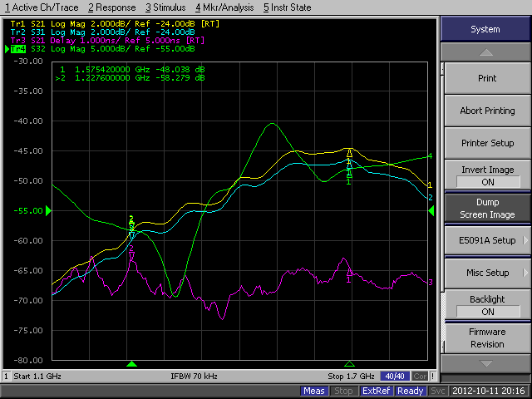
Task: Click the left green reference level arrow
Action: (x=48, y=211)
